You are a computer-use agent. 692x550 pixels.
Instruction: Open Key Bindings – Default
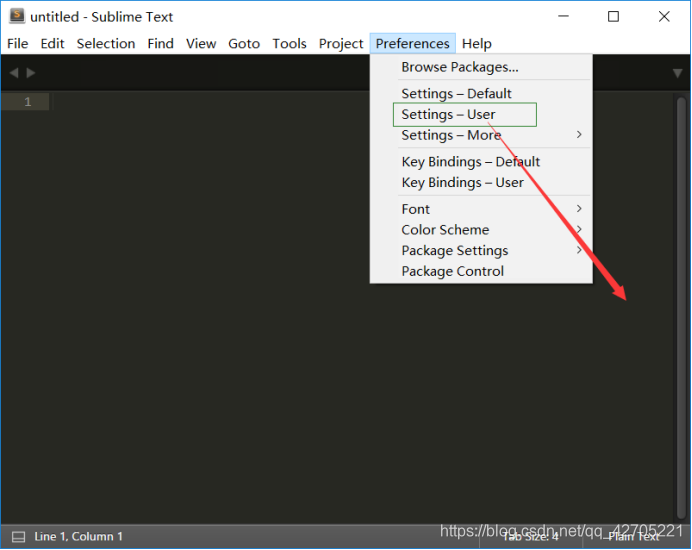(x=481, y=162)
